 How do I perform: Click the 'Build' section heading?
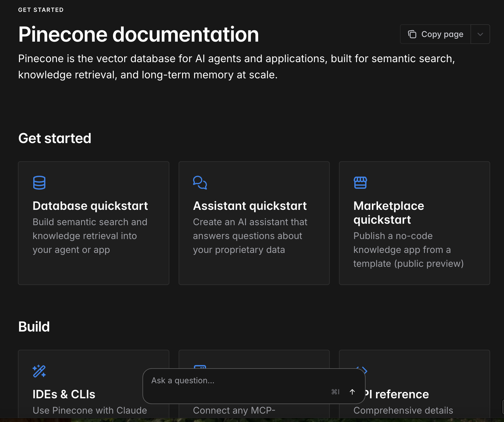coord(34,327)
